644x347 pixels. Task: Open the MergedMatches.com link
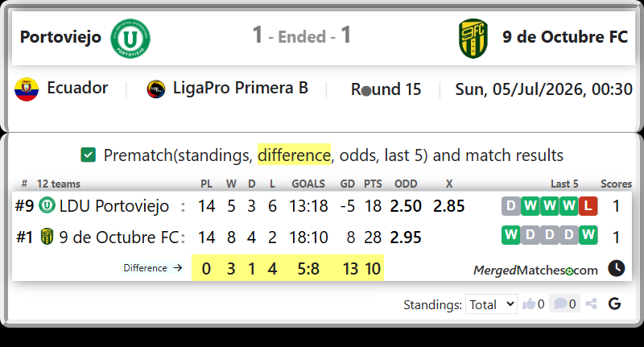(535, 271)
